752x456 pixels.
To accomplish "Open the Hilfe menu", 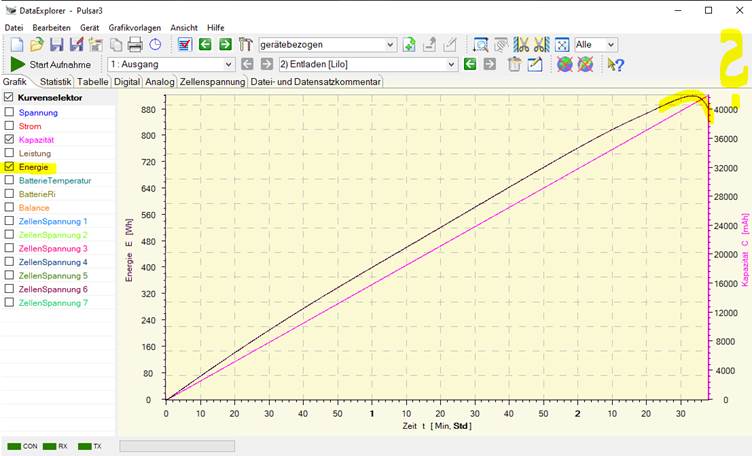I will point(215,28).
